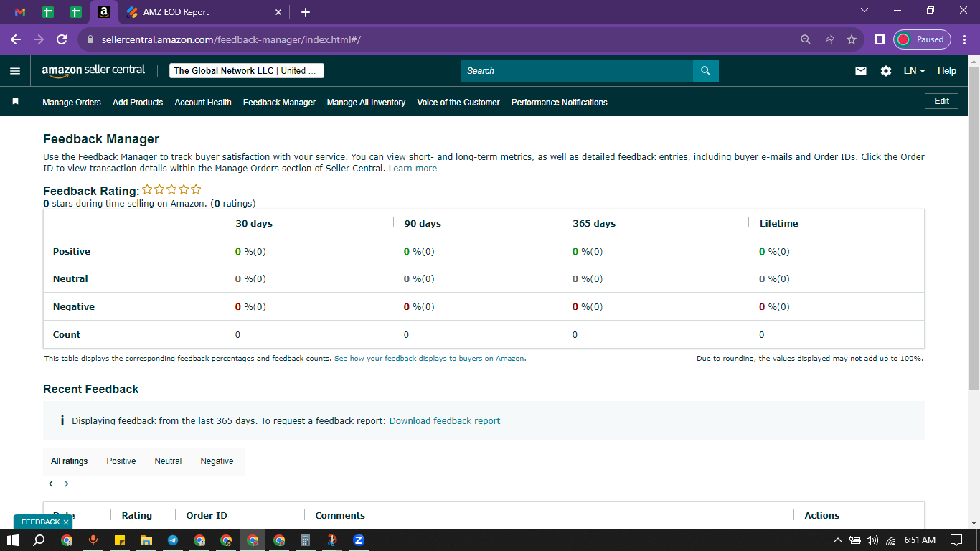Screen dimensions: 980x551
Task: Click the zoom magnifier in address bar
Action: point(806,39)
